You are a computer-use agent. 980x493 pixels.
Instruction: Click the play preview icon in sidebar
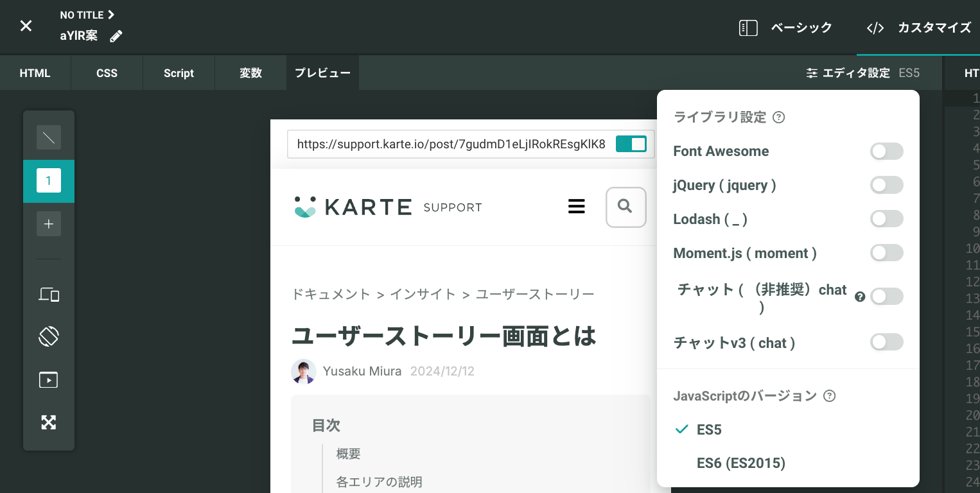tap(49, 380)
